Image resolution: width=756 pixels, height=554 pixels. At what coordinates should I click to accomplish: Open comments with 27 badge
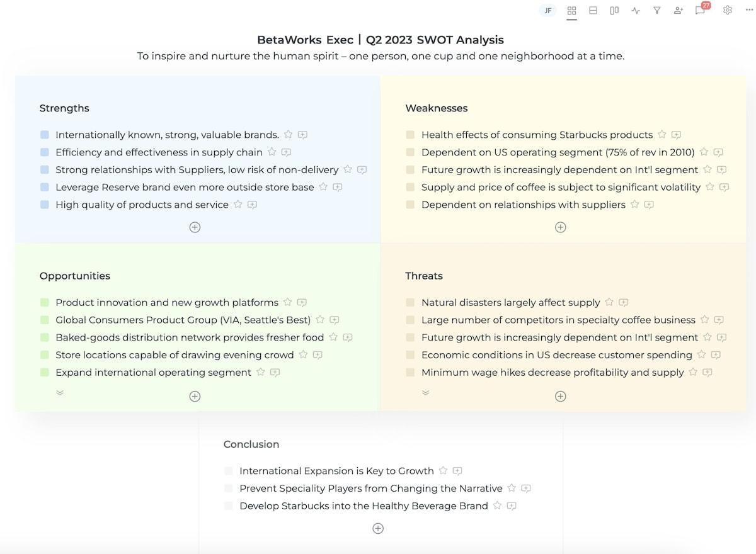700,11
